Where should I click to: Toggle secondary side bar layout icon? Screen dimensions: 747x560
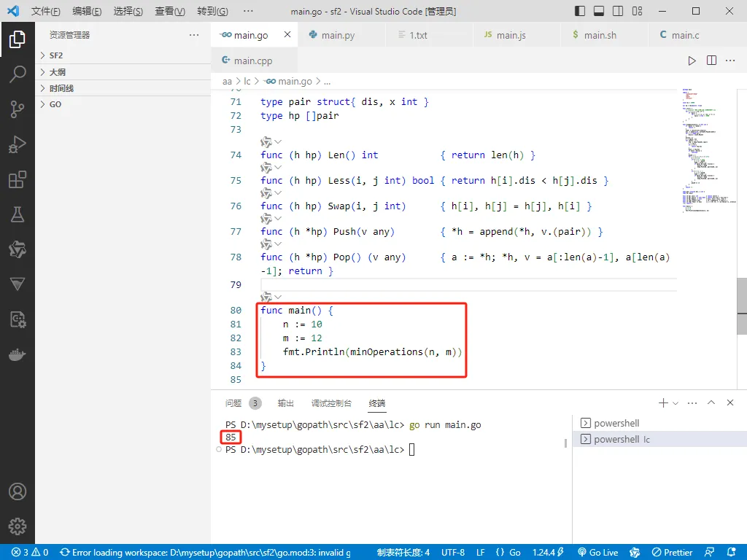pyautogui.click(x=618, y=11)
